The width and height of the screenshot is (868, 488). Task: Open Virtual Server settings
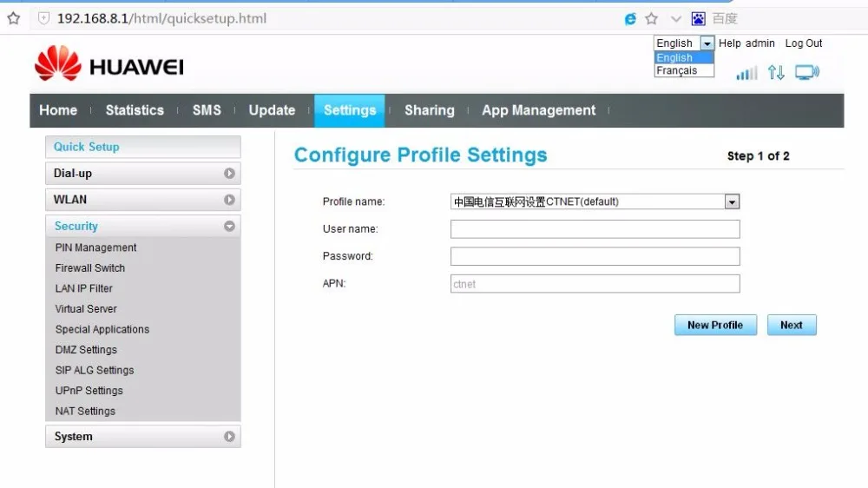pos(86,309)
